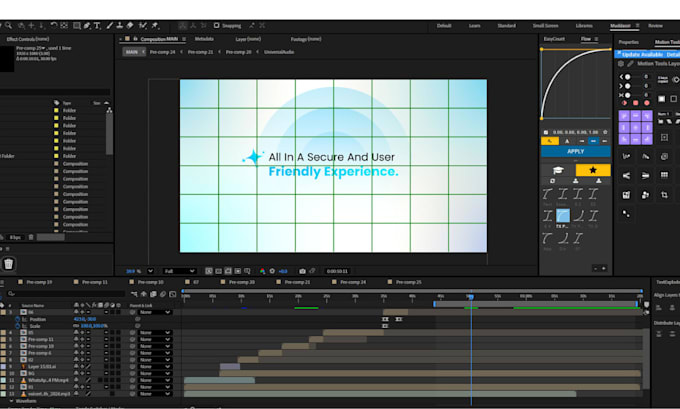Toggle Position stopwatch on layer 3
Image resolution: width=680 pixels, height=409 pixels.
point(18,319)
